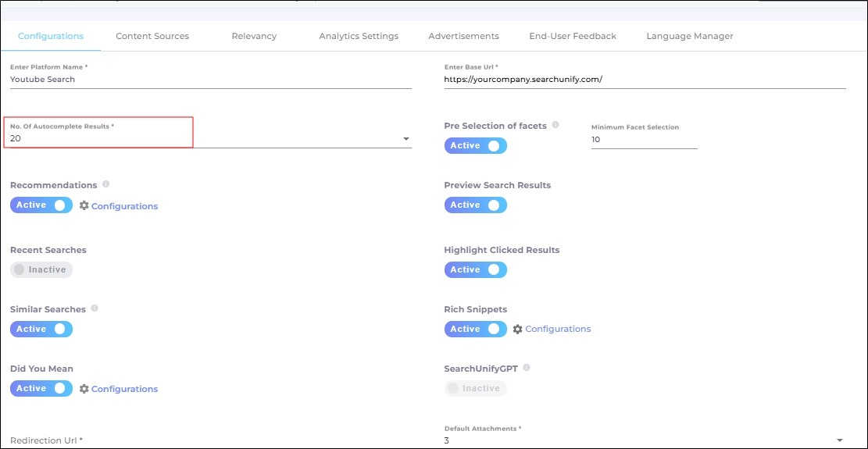Open the Relevancy tab
This screenshot has width=868, height=449.
tap(254, 36)
